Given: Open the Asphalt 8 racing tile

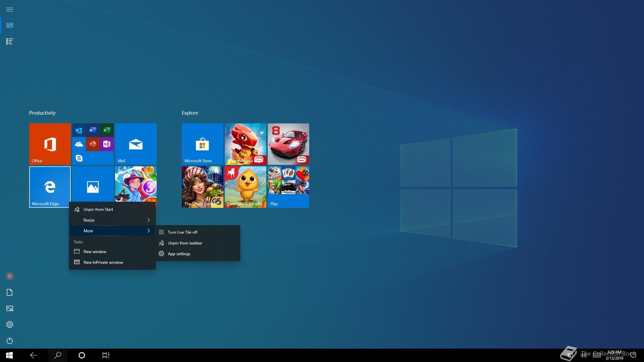Looking at the screenshot, I should [288, 144].
